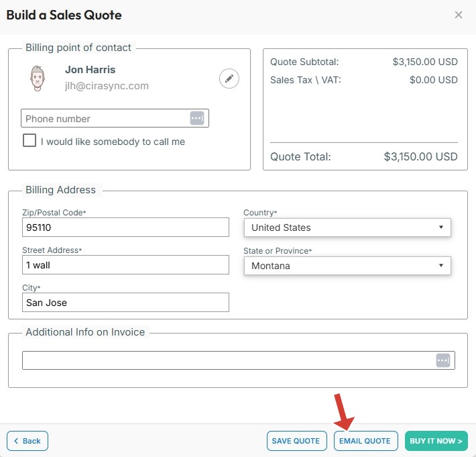Click the Save Quote button
Image resolution: width=476 pixels, height=457 pixels.
[x=296, y=441]
